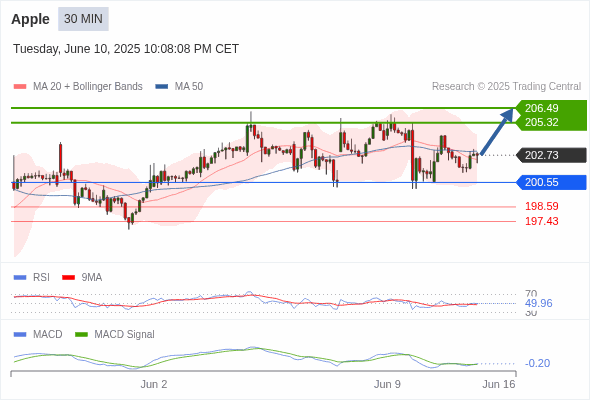Select the 206.49 resistance price label

541,108
